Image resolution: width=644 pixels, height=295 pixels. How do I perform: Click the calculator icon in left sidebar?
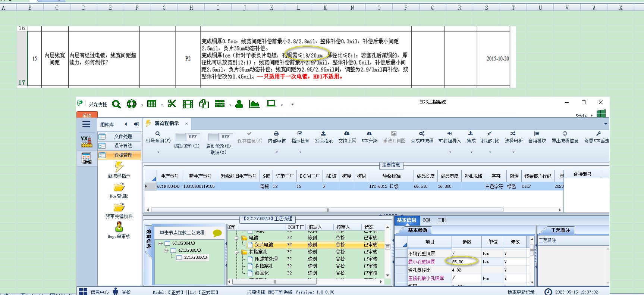87,159
